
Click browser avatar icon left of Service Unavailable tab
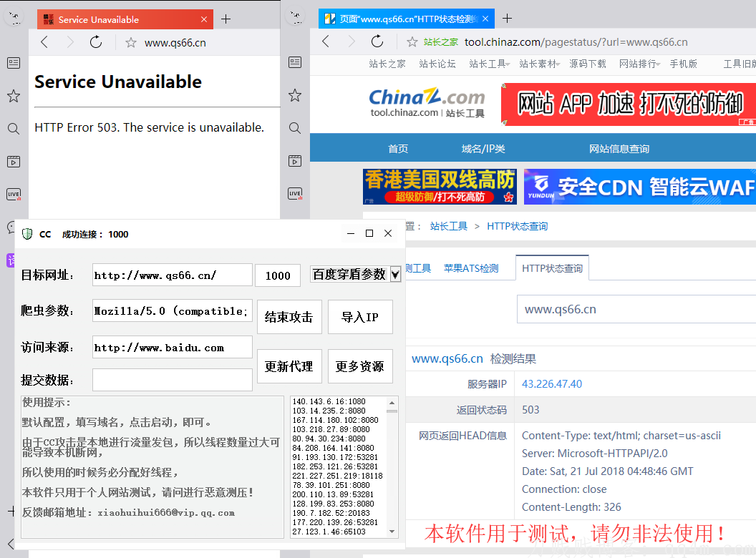(14, 17)
